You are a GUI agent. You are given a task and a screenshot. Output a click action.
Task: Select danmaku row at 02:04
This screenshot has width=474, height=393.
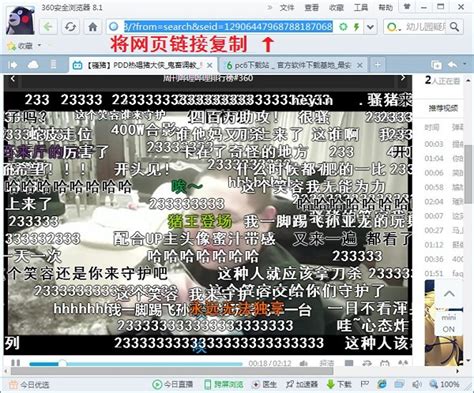[444, 202]
